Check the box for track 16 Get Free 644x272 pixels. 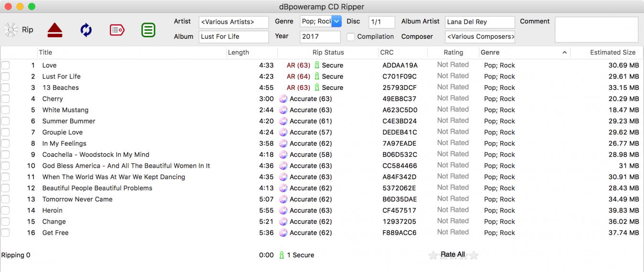coord(5,233)
